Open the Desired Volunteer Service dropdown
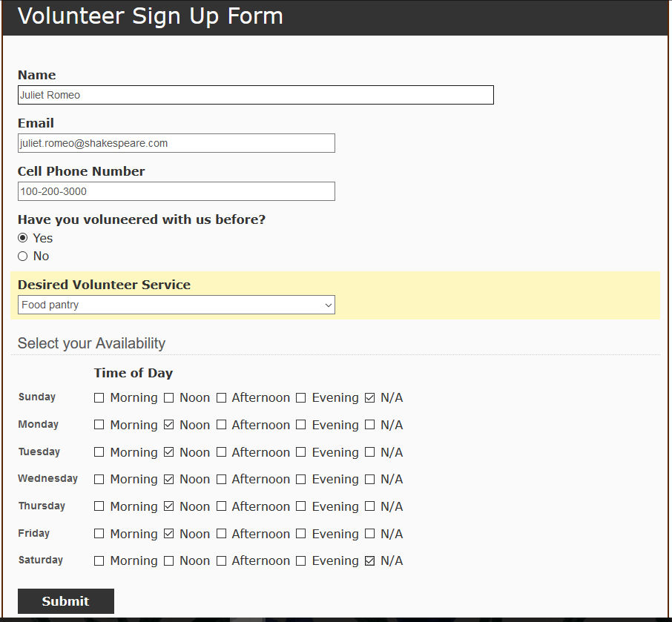Screen dimensions: 672x622 click(176, 305)
